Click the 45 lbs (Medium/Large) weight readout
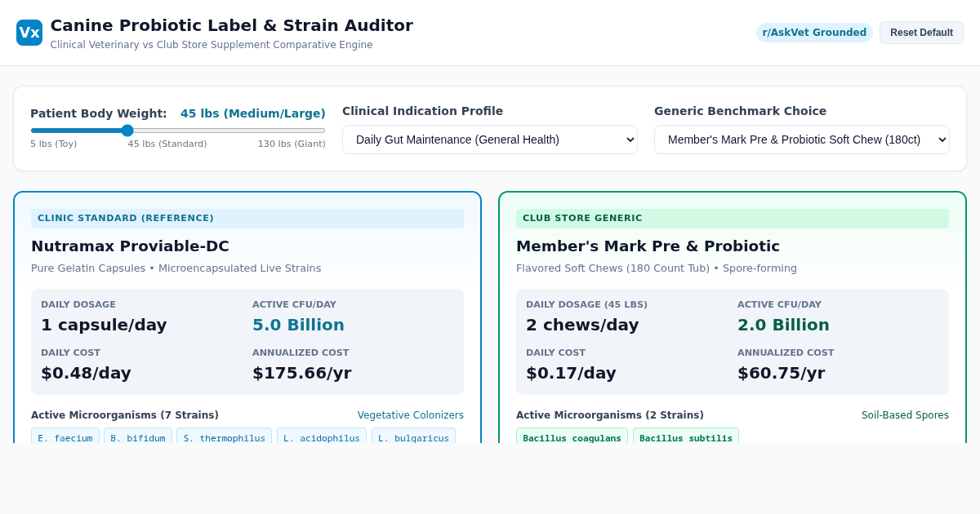The width and height of the screenshot is (980, 514). tap(253, 113)
